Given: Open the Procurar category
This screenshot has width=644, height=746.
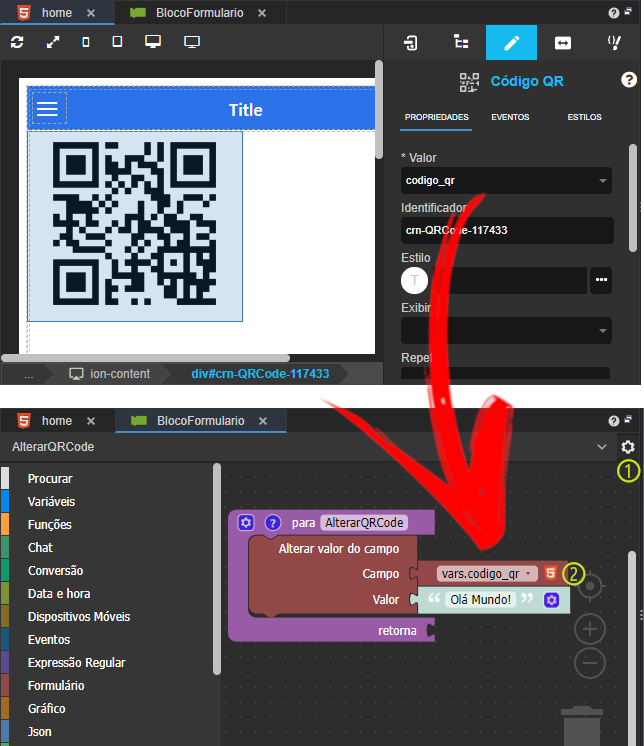Looking at the screenshot, I should (50, 479).
